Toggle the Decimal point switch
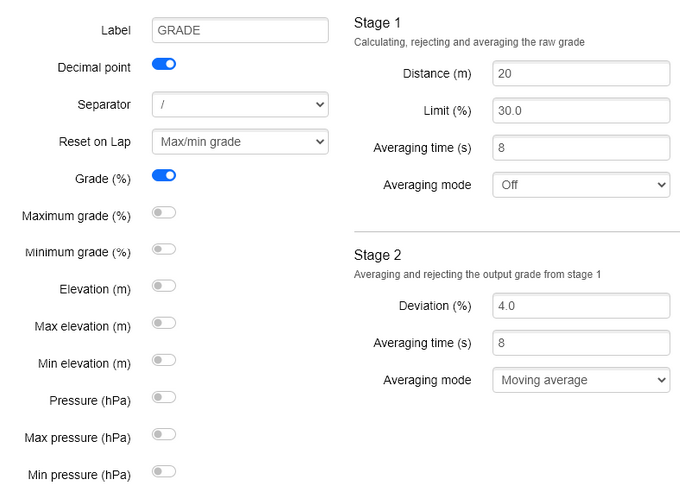Viewport: 700px width, 500px height. 164,65
